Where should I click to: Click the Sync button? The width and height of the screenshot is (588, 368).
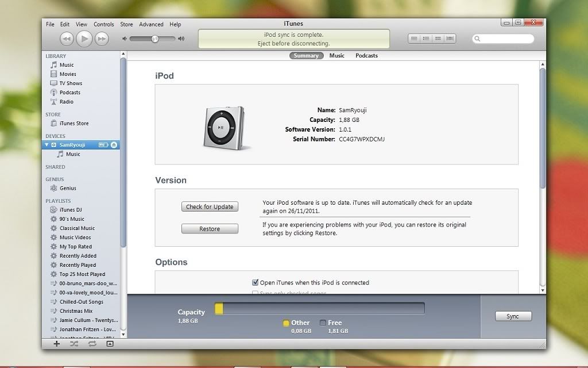point(513,316)
